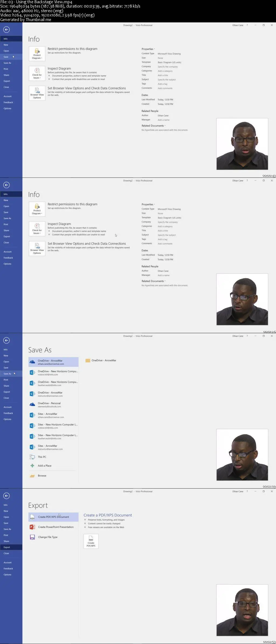Expand Properties dropdown in the 00:01:26 frame
Image resolution: width=276 pixels, height=644 pixels.
point(148,204)
